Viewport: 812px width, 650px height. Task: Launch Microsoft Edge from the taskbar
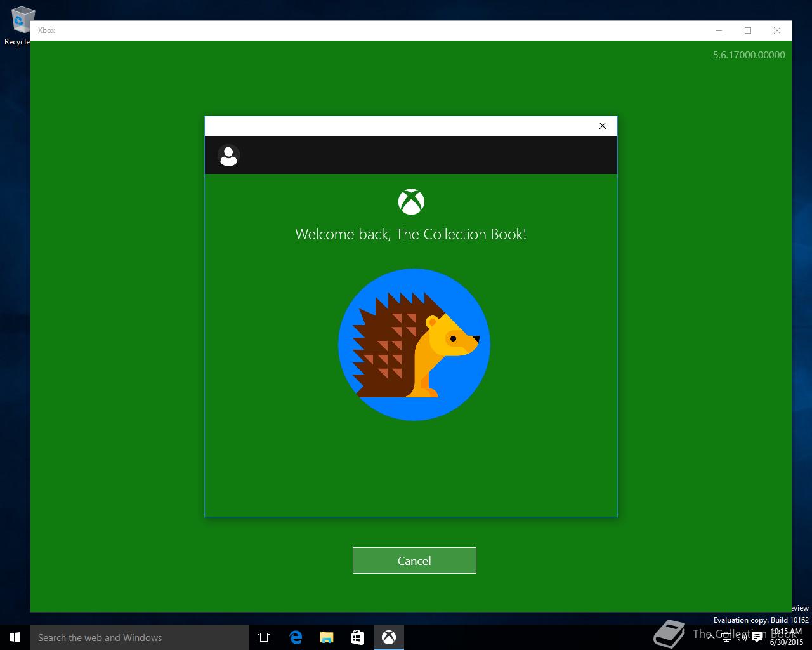296,637
